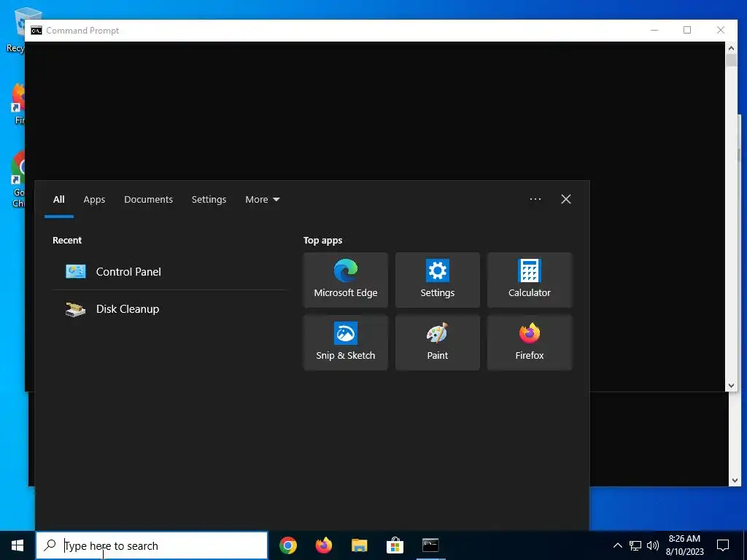Screen dimensions: 747x560
Task: Open the clock and date flyout
Action: [x=684, y=545]
